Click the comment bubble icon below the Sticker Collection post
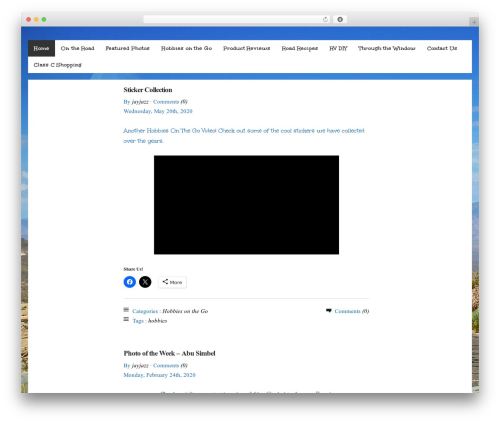Screen dimensions: 500x423 (329, 311)
